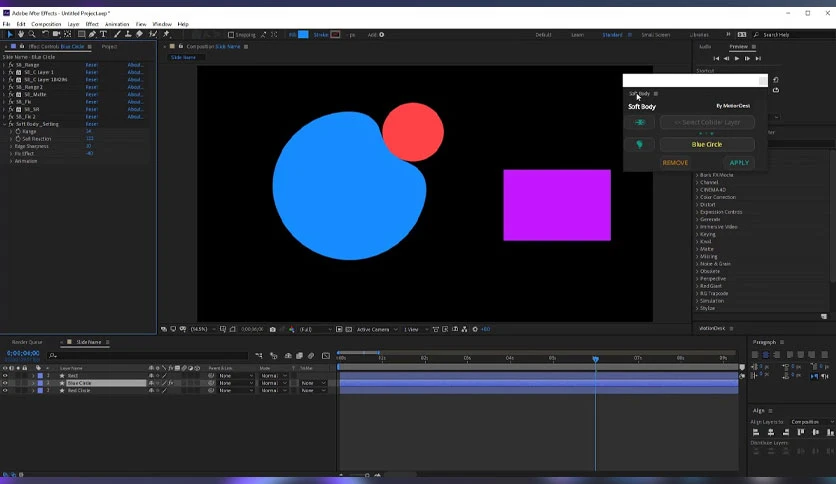
Task: Click the Soft Body teal drop icon
Action: click(639, 144)
